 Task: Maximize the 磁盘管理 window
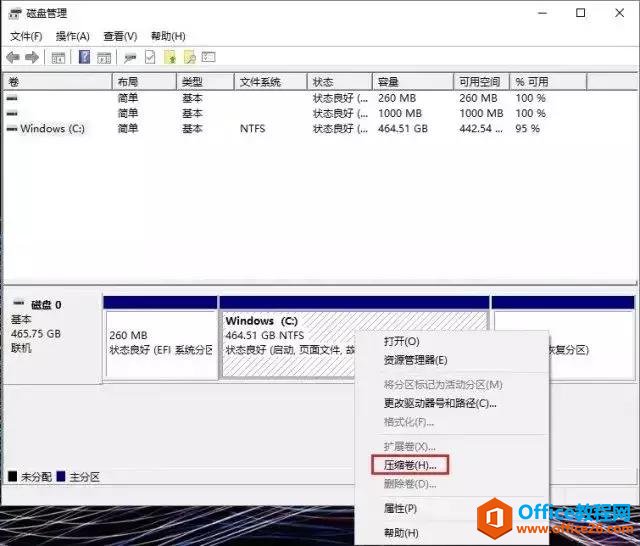(580, 13)
